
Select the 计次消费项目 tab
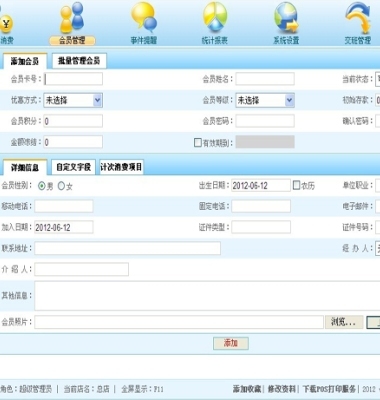(x=121, y=167)
